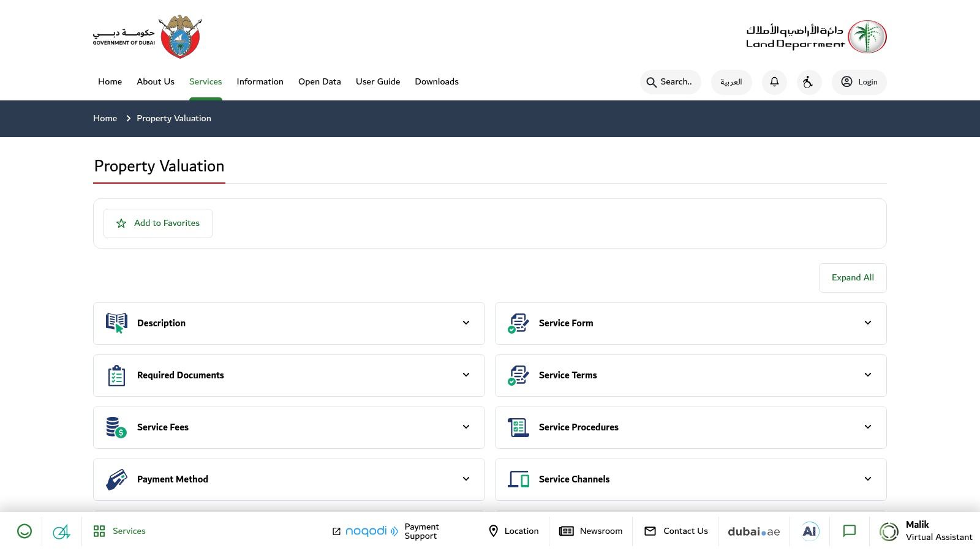Click the Login button
980x551 pixels.
click(x=859, y=82)
